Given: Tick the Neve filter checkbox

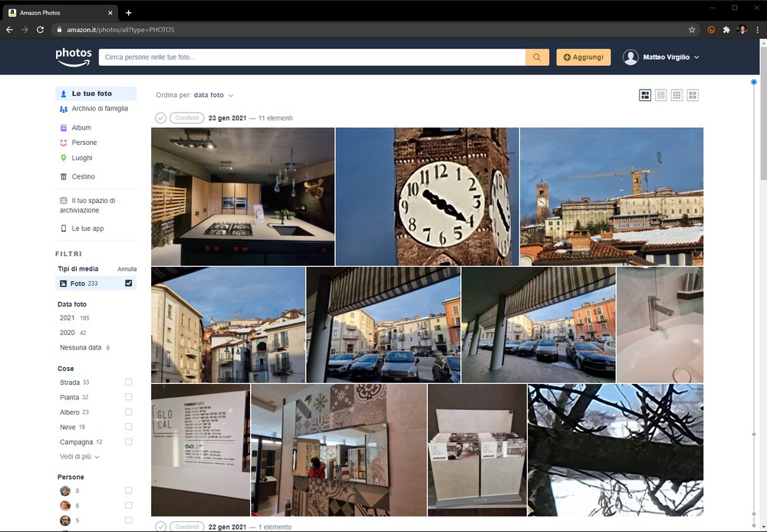Looking at the screenshot, I should click(x=128, y=427).
